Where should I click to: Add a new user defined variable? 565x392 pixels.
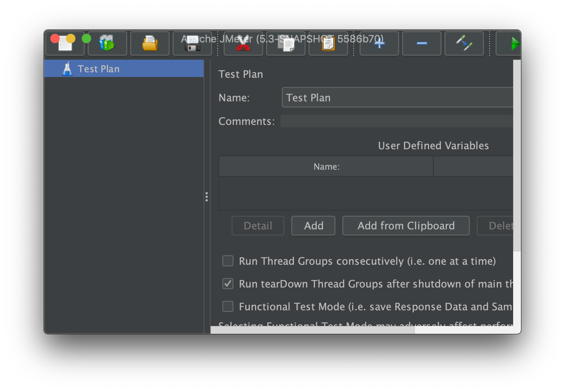[313, 225]
